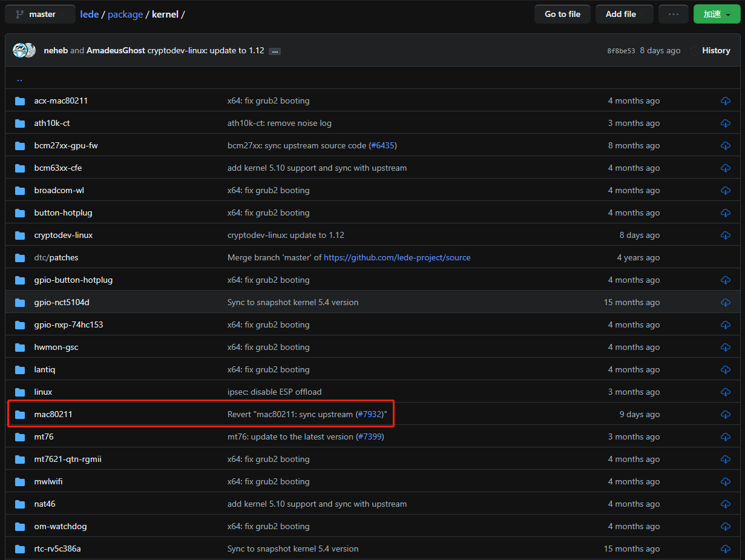Viewport: 745px width, 560px height.
Task: Open the parent directory via the .. link
Action: click(x=19, y=78)
